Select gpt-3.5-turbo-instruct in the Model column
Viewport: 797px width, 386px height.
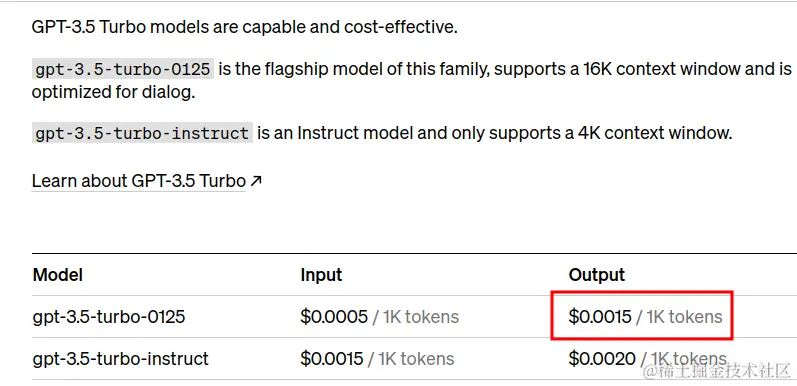[x=120, y=359]
